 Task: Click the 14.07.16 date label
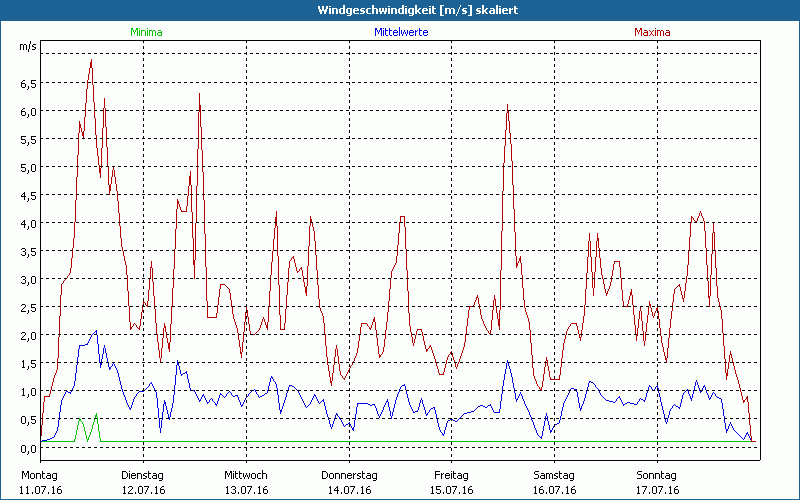(349, 490)
